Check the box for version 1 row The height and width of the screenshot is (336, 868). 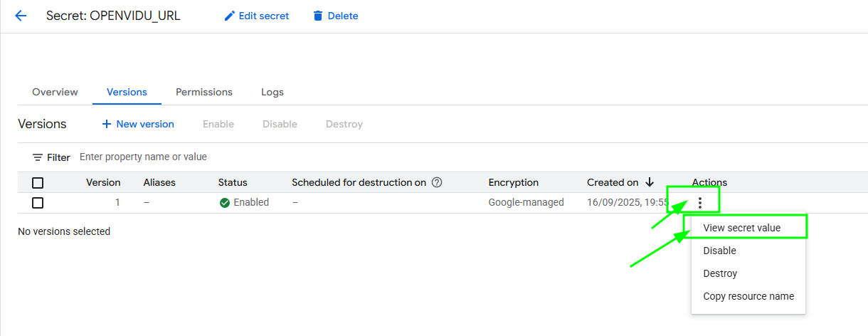[38, 203]
